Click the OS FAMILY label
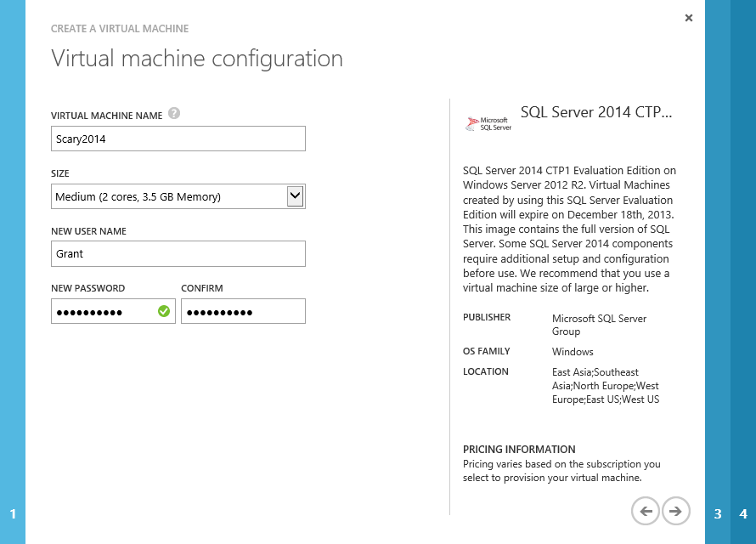Image resolution: width=756 pixels, height=544 pixels. coord(487,352)
